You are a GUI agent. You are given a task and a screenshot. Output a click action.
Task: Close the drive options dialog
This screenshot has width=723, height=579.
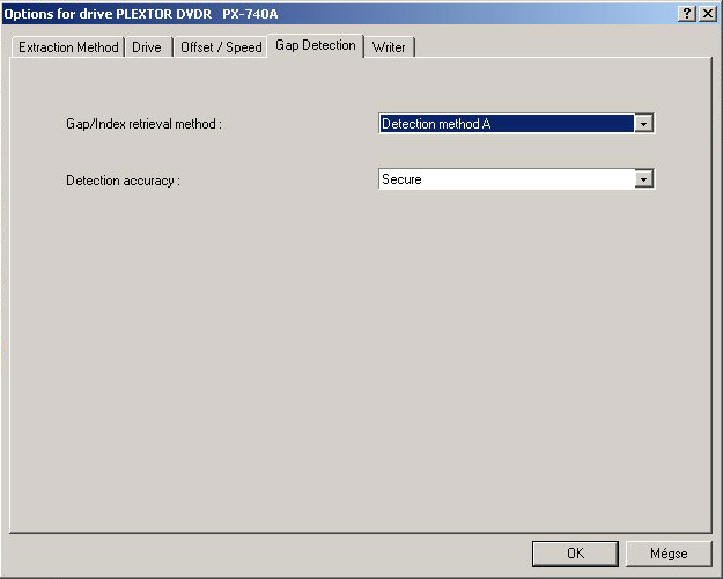[x=707, y=13]
